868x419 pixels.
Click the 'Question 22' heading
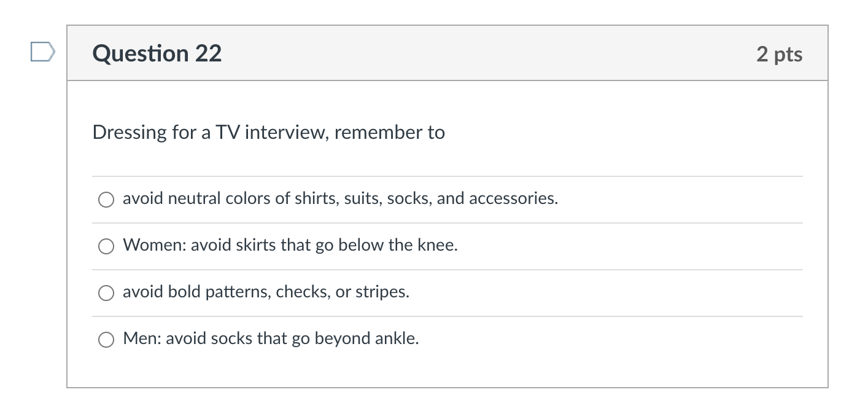(157, 54)
